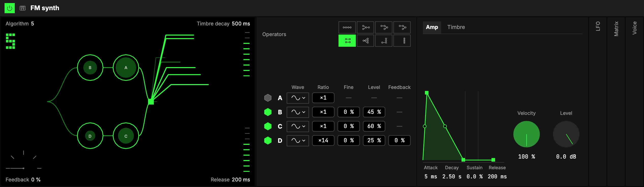Turn off the FM synth power button
Screen dimensions: 644x187
10,8
